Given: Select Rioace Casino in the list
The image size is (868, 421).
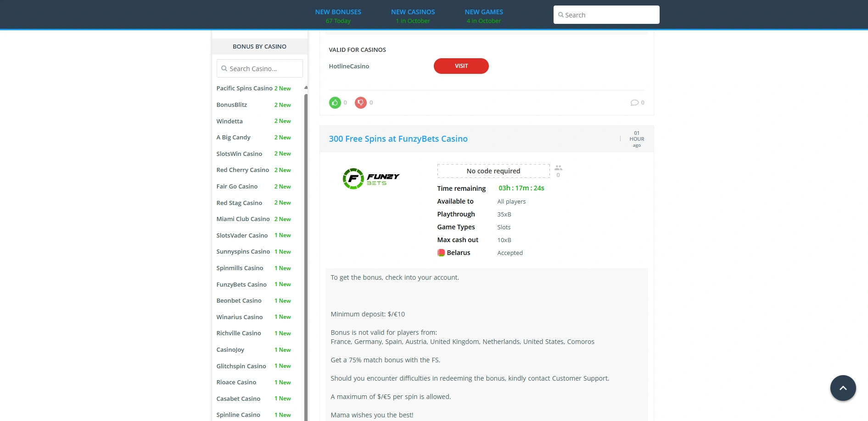Looking at the screenshot, I should pyautogui.click(x=236, y=382).
